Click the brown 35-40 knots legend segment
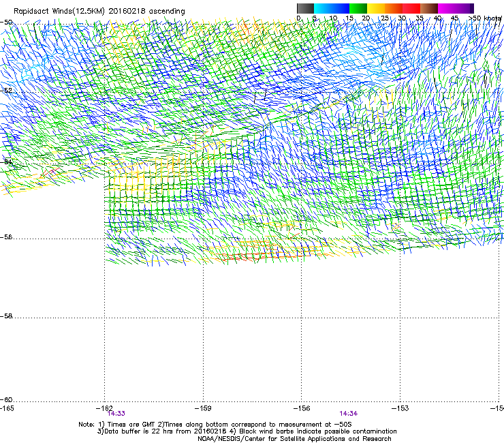The height and width of the screenshot is (443, 504). click(x=429, y=8)
